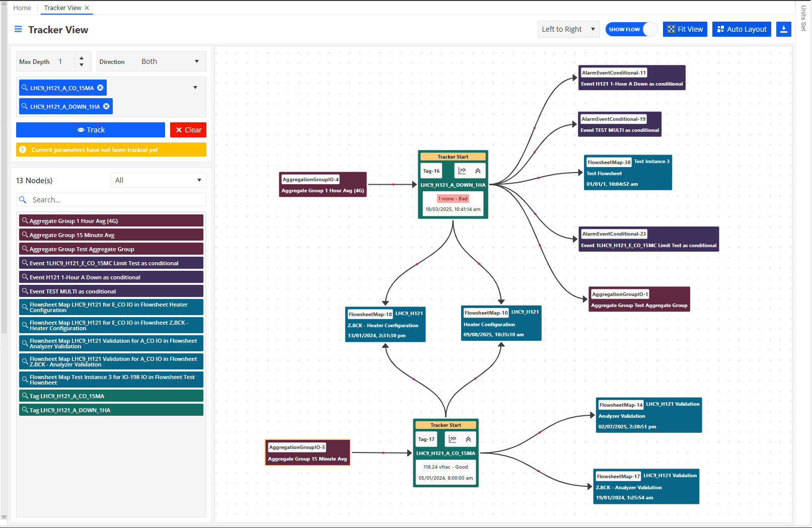Click the Track button
This screenshot has width=812, height=528.
tap(91, 130)
